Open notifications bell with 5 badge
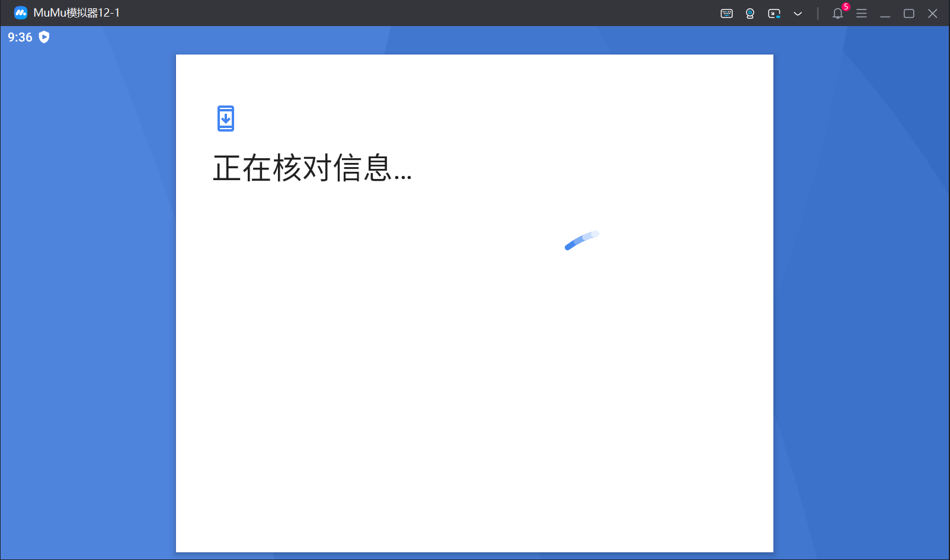 [838, 13]
